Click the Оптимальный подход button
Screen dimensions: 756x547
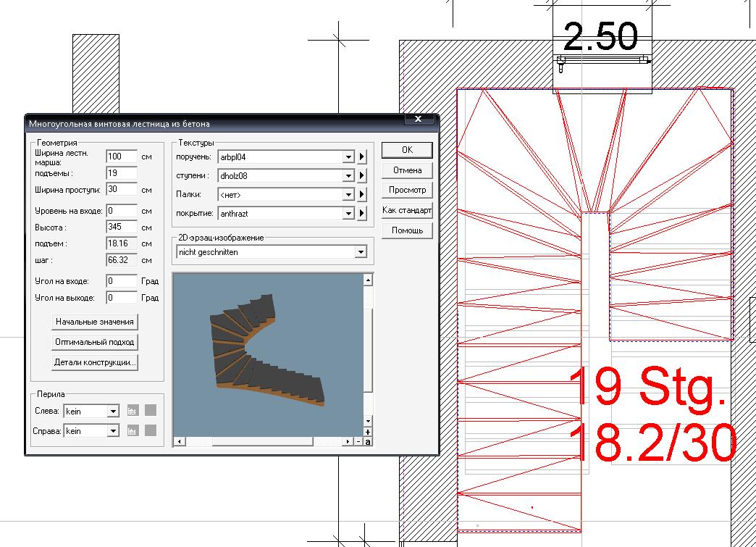[94, 342]
